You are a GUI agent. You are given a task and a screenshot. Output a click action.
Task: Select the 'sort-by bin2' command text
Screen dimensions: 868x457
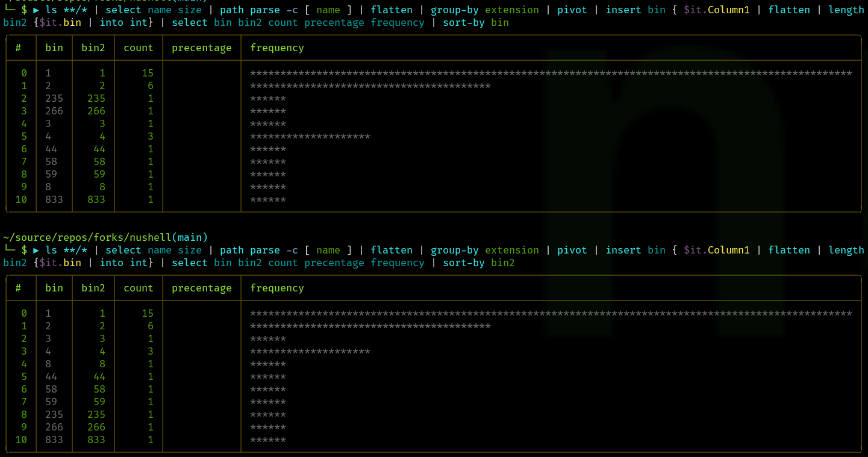point(479,263)
